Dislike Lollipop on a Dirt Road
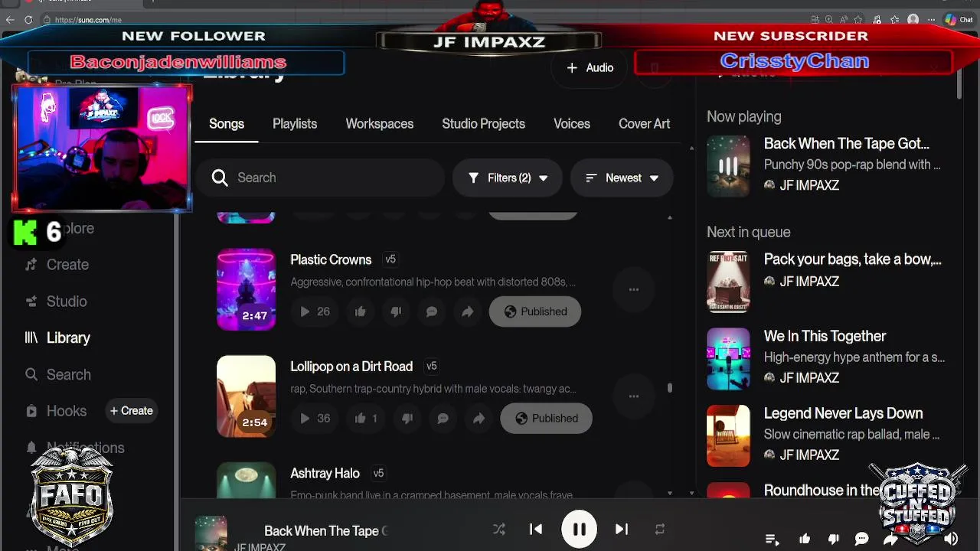The image size is (980, 551). pyautogui.click(x=407, y=418)
